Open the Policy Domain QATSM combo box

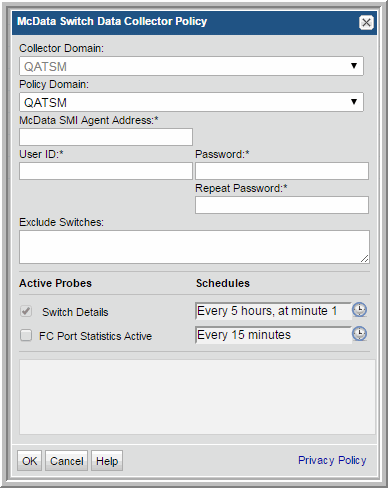(191, 102)
